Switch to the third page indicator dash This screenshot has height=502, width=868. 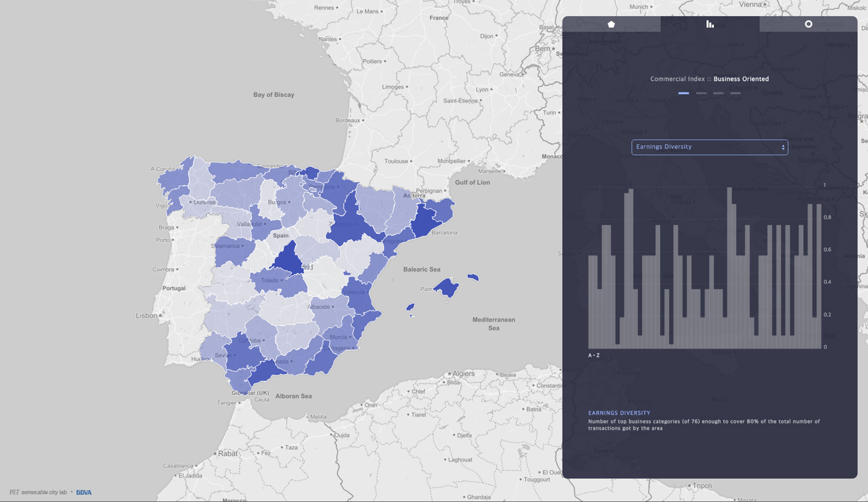coord(718,93)
